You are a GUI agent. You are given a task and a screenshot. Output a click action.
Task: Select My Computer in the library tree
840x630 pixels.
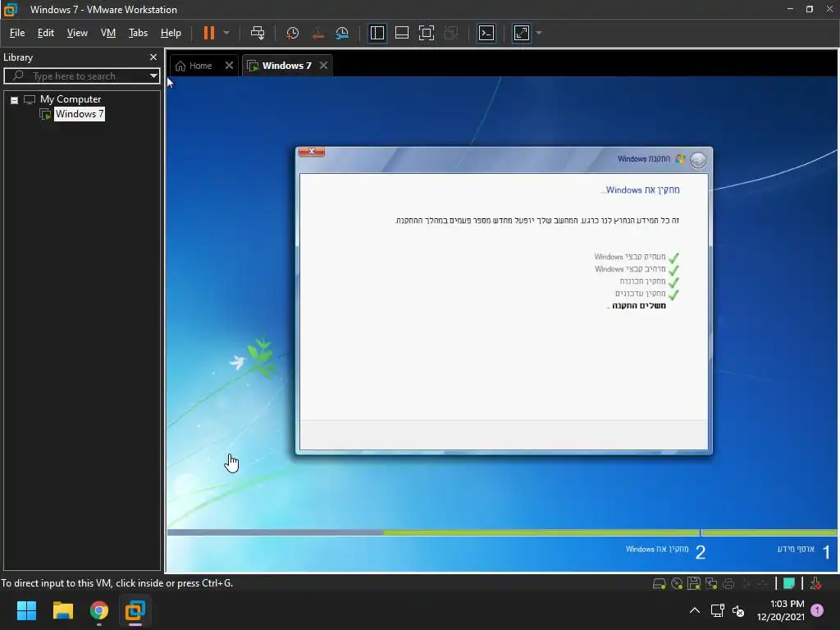click(x=71, y=99)
